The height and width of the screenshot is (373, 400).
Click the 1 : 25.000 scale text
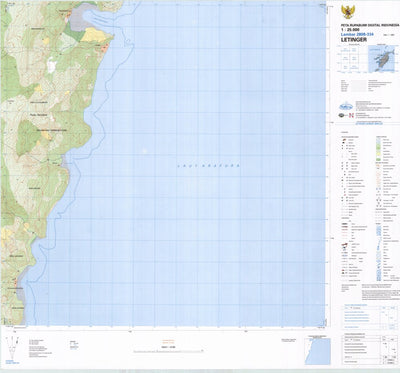tap(350, 30)
